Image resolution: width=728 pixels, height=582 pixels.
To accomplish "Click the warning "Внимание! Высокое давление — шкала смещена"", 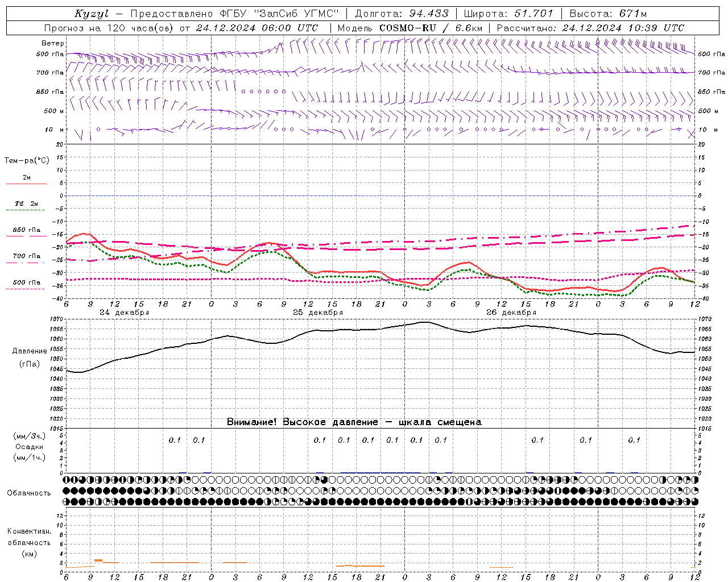I will pos(354,422).
